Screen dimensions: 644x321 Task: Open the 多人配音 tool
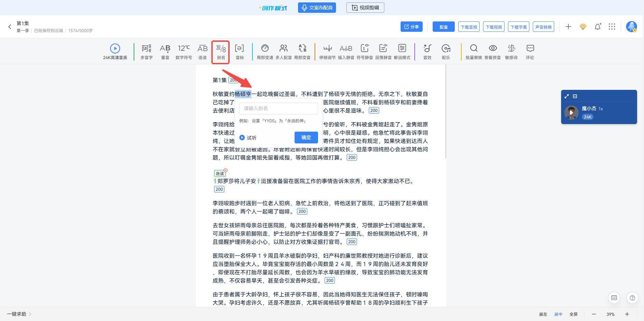283,52
